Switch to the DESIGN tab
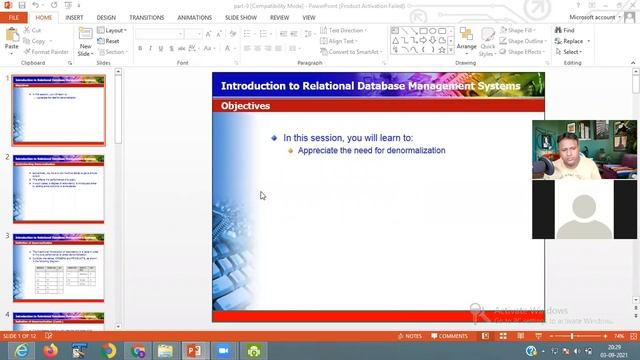Viewport: 640px width, 360px height. pos(106,18)
